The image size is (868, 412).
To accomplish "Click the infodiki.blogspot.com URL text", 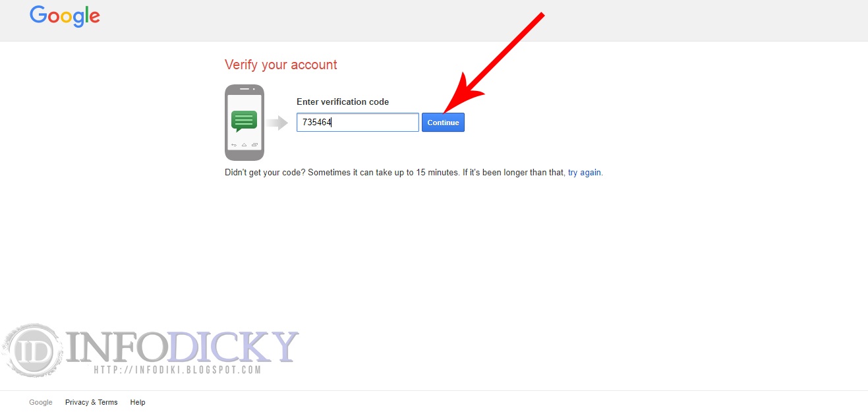I will coord(178,370).
